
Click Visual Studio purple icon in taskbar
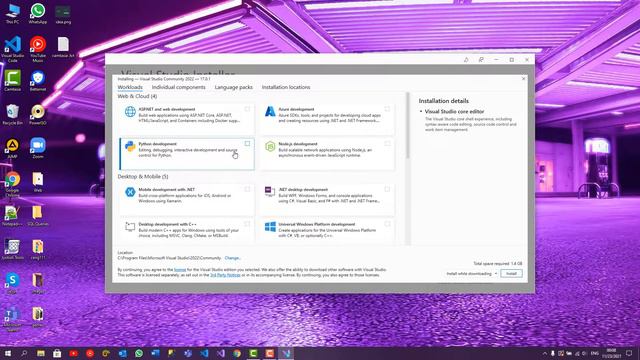point(220,353)
